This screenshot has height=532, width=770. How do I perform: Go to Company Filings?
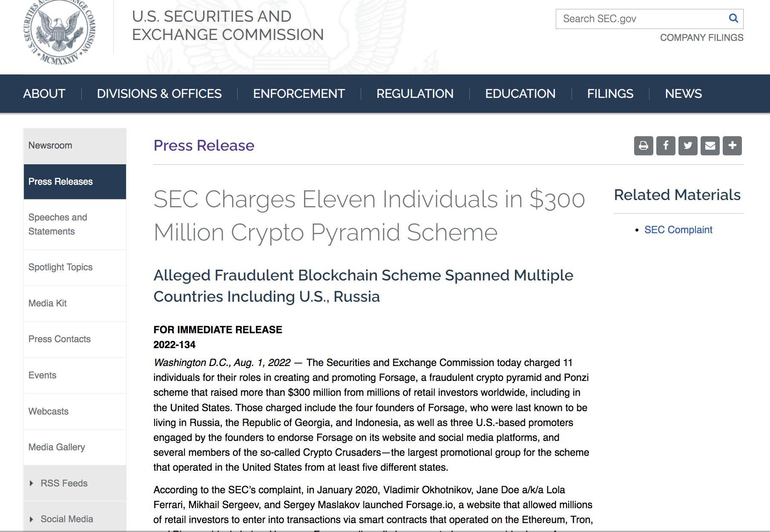click(x=701, y=37)
